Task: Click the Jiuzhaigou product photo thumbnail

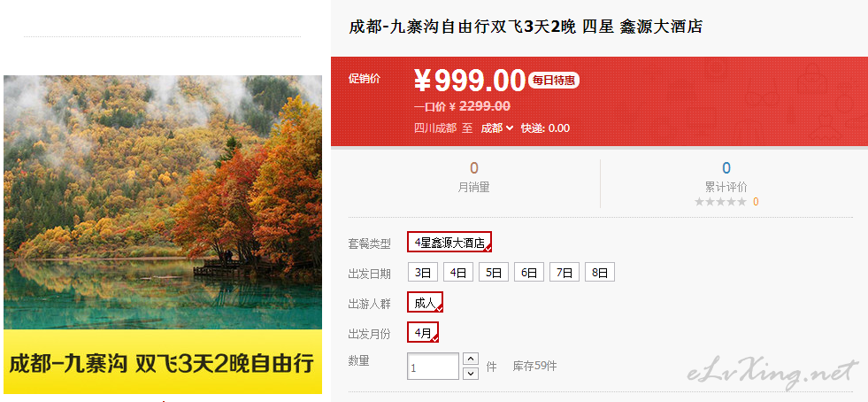Action: point(163,203)
